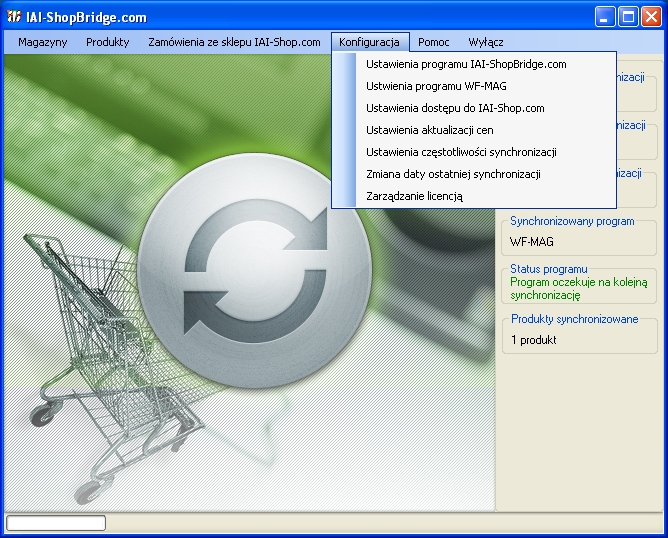Click the progress bar in status bar
Screen dimensions: 668x538
[56, 523]
